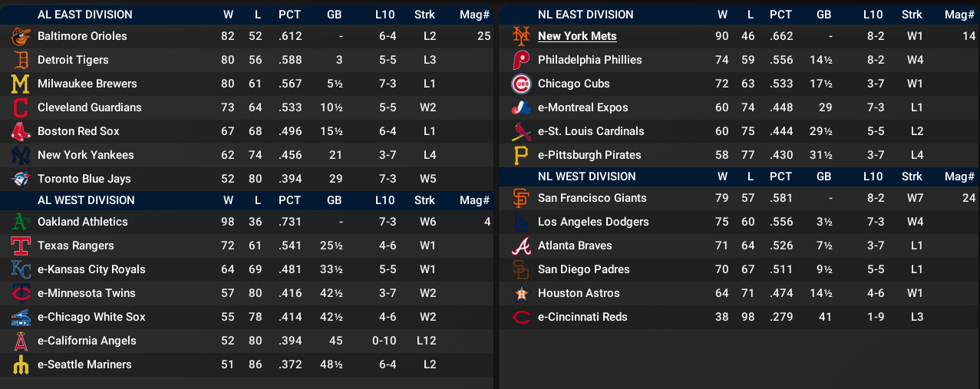Click the Detroit Tigers logo icon
980x389 pixels.
coord(20,60)
